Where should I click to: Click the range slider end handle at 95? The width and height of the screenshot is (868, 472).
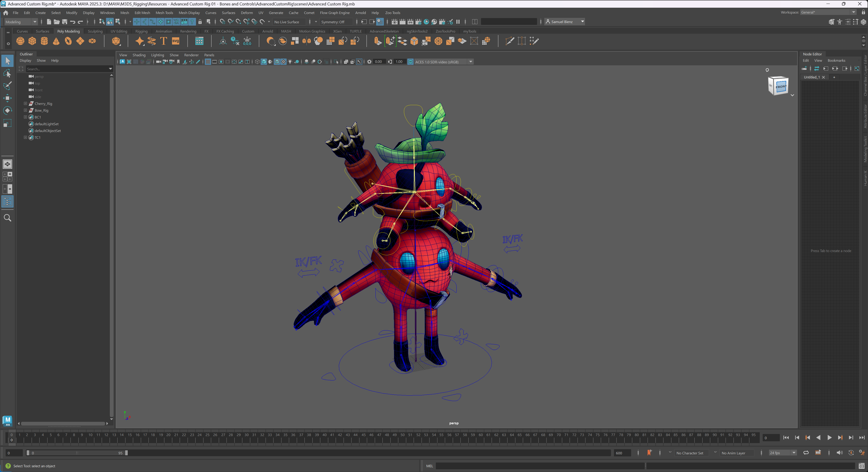click(x=126, y=453)
